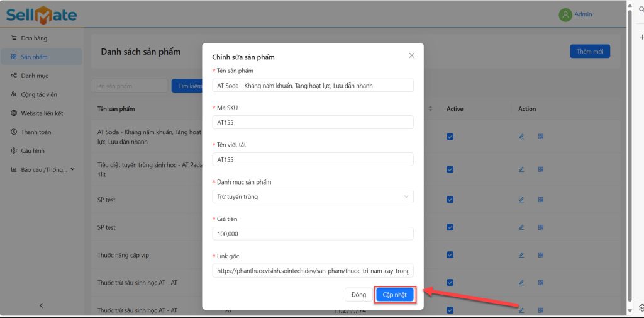The image size is (644, 318).
Task: Click edit pencil icon for Thuốc nâng cấp vip
Action: pos(521,255)
